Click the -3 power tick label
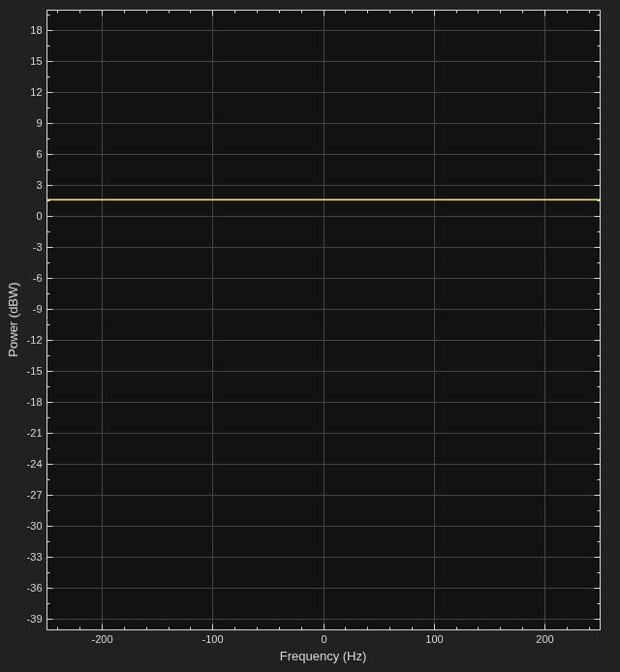Image resolution: width=620 pixels, height=672 pixels. point(38,247)
